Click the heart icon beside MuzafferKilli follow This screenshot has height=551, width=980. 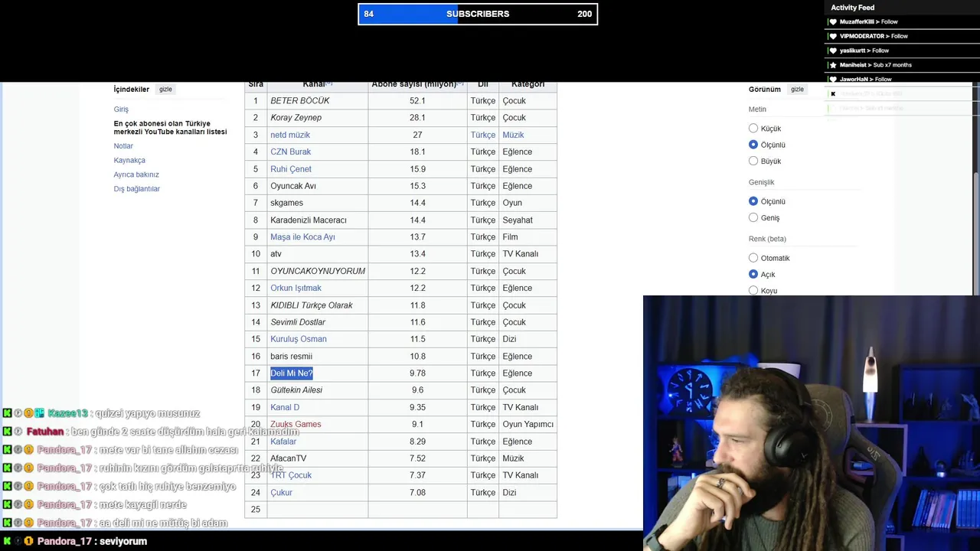tap(834, 22)
